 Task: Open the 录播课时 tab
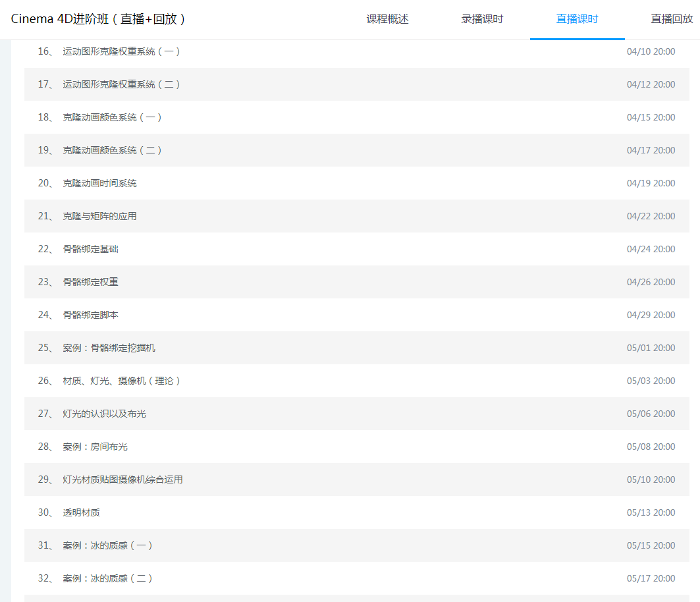[x=481, y=20]
